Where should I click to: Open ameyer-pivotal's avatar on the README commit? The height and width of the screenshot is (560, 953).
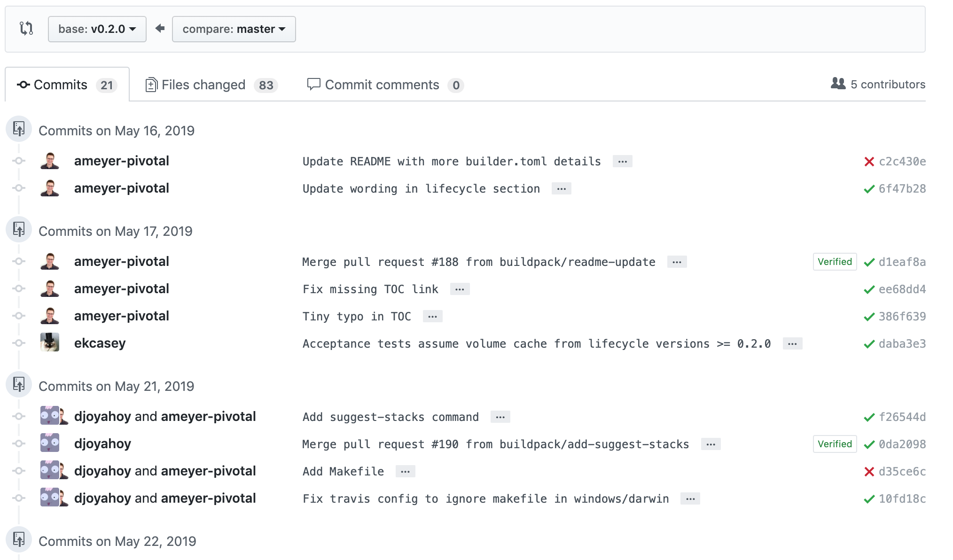tap(50, 161)
